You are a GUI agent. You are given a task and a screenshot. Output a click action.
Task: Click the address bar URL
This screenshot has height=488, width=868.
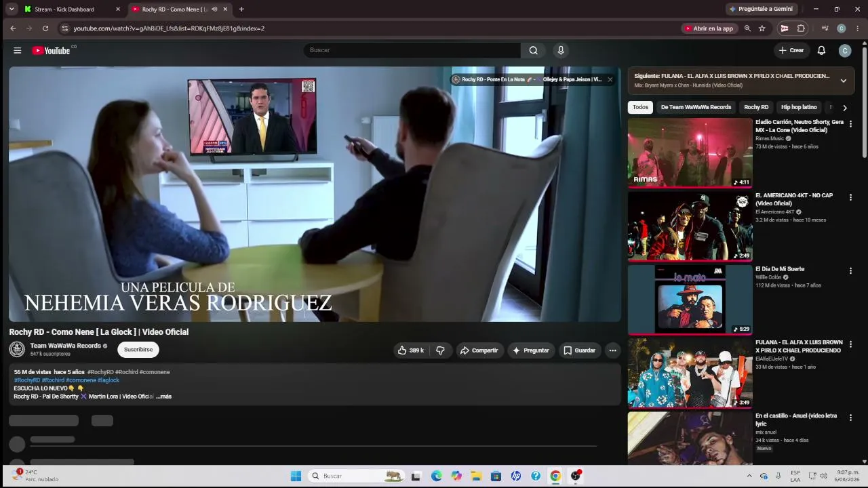[169, 28]
